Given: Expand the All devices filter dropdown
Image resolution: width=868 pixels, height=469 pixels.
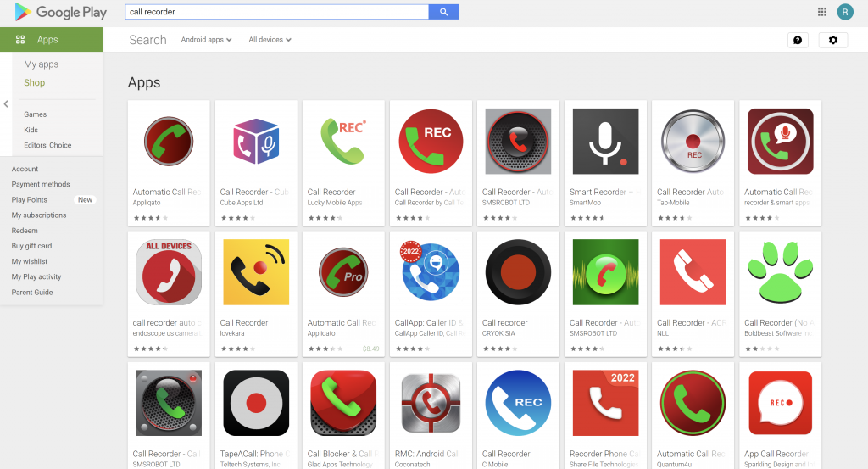Looking at the screenshot, I should click(270, 40).
